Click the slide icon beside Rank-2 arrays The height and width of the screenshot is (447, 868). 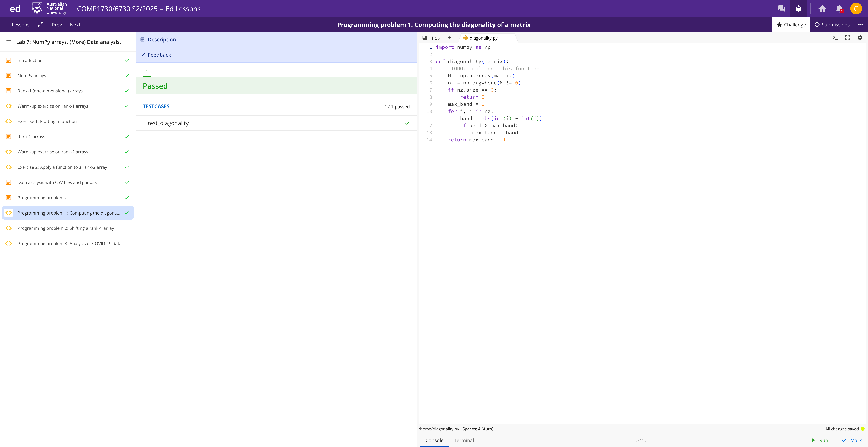click(x=9, y=137)
